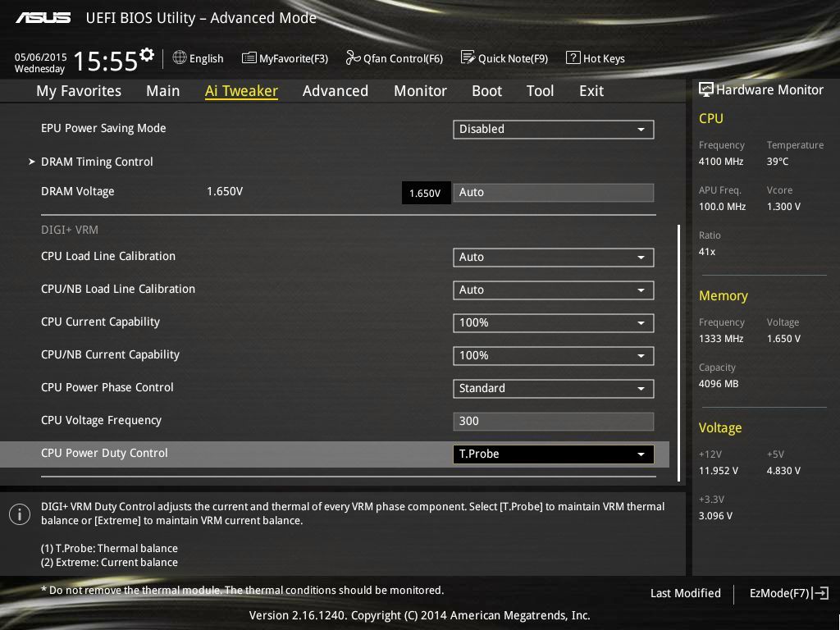This screenshot has width=840, height=630.
Task: Open Qfan Control(F6) fan icon
Action: 353,58
